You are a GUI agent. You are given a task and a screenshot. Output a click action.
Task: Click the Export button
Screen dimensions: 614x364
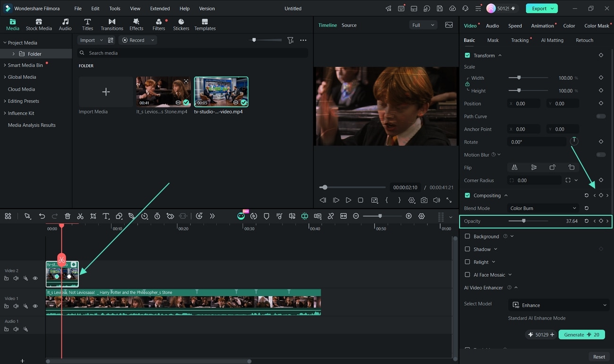541,8
